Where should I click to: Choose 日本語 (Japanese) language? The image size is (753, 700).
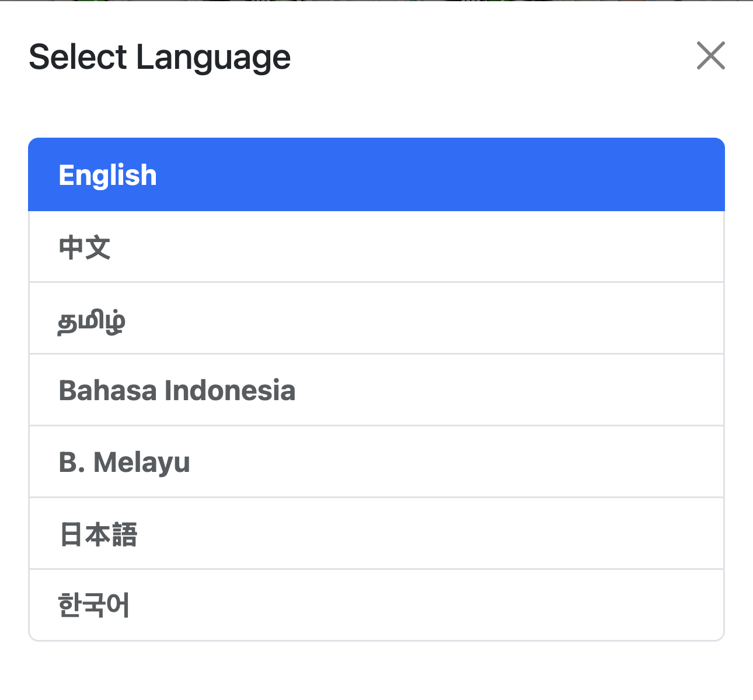[x=375, y=533]
